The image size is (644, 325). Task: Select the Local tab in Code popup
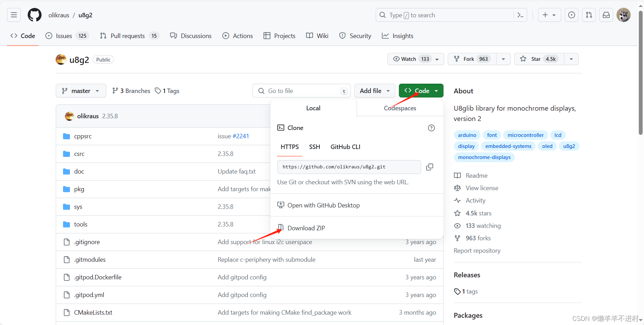313,108
